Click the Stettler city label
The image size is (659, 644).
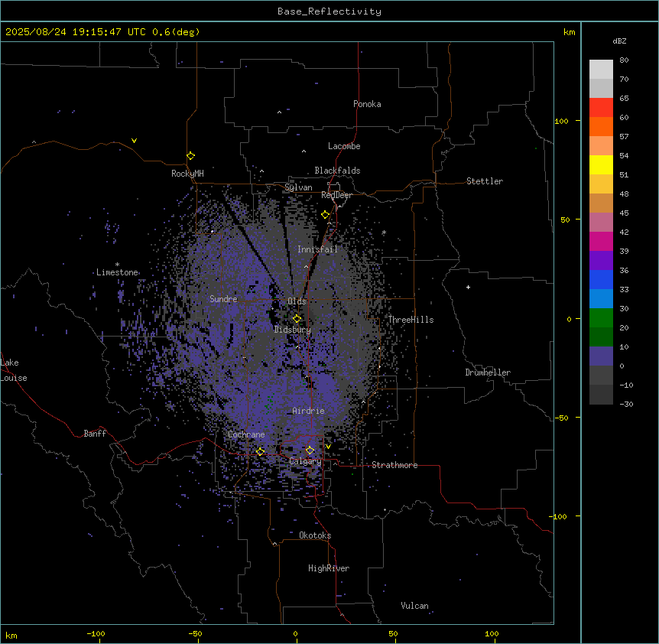pyautogui.click(x=485, y=181)
